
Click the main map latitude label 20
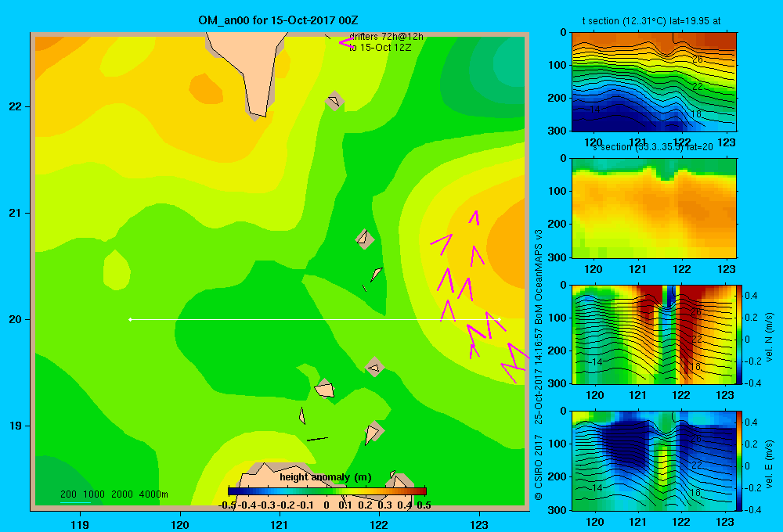pyautogui.click(x=16, y=319)
